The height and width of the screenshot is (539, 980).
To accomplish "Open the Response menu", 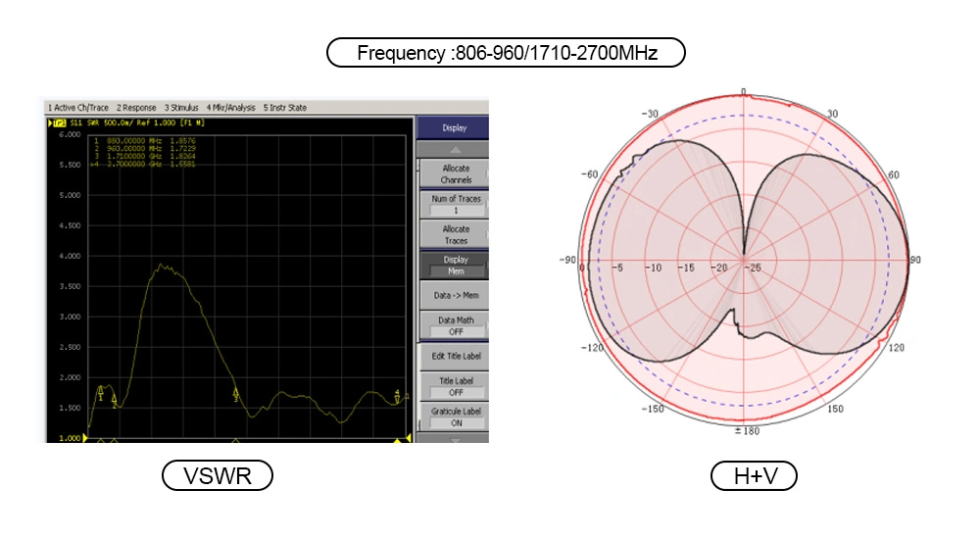I will (136, 108).
